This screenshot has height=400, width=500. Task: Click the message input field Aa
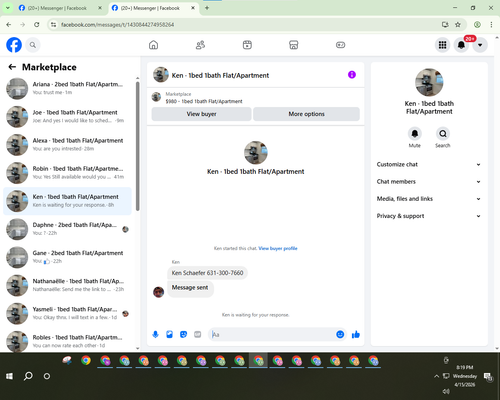click(x=272, y=334)
